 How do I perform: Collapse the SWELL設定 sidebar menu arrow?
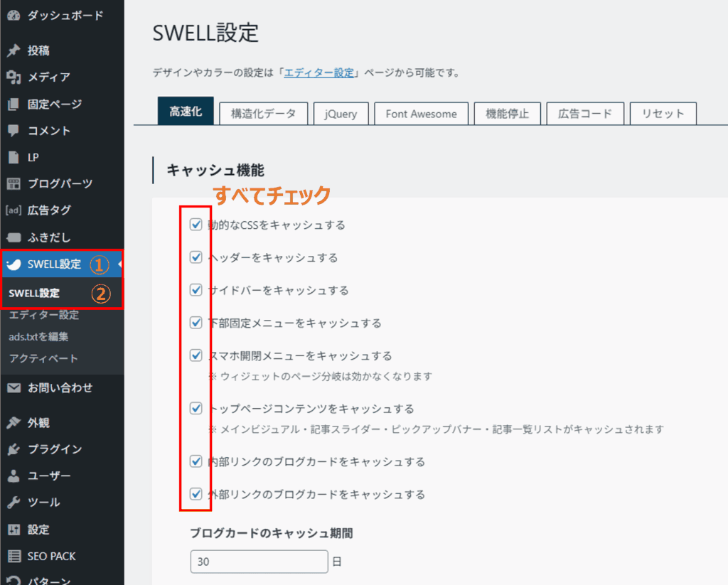[x=120, y=265]
